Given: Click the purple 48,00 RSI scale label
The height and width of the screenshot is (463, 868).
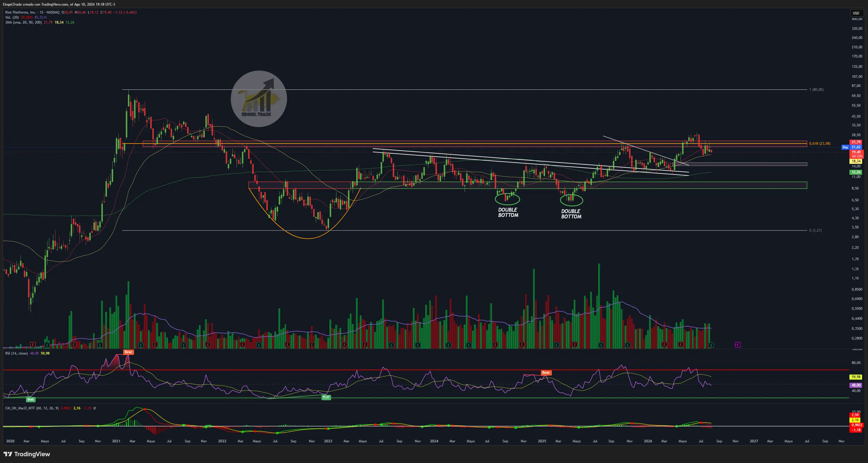Looking at the screenshot, I should pyautogui.click(x=856, y=385).
